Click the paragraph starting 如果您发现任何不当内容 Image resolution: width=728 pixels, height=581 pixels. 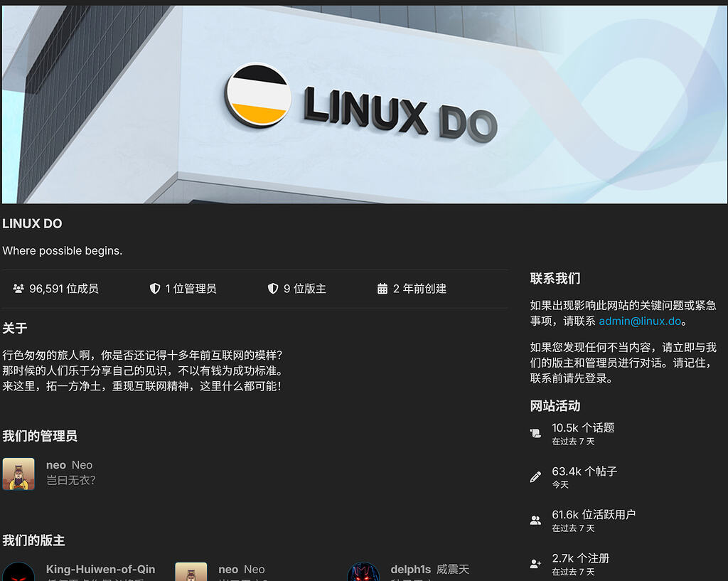point(623,363)
